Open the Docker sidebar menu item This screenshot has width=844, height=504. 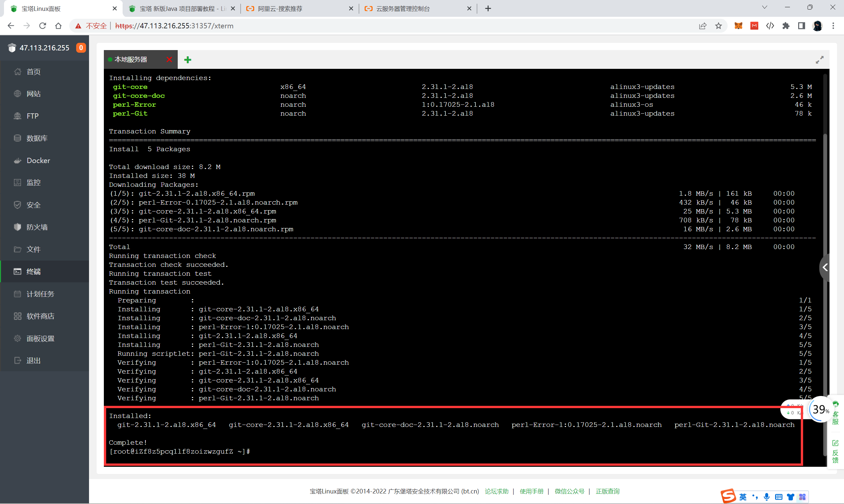click(x=38, y=160)
